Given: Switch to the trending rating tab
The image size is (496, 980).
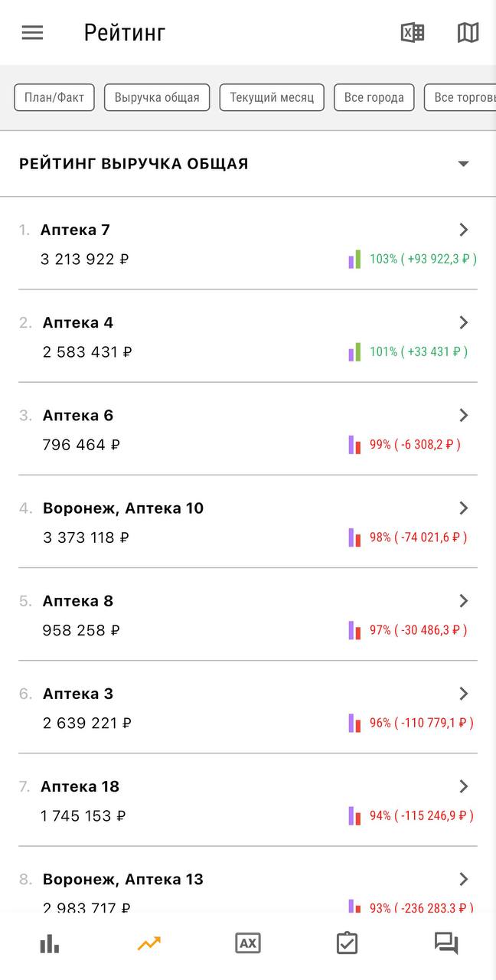Looking at the screenshot, I should click(x=149, y=943).
